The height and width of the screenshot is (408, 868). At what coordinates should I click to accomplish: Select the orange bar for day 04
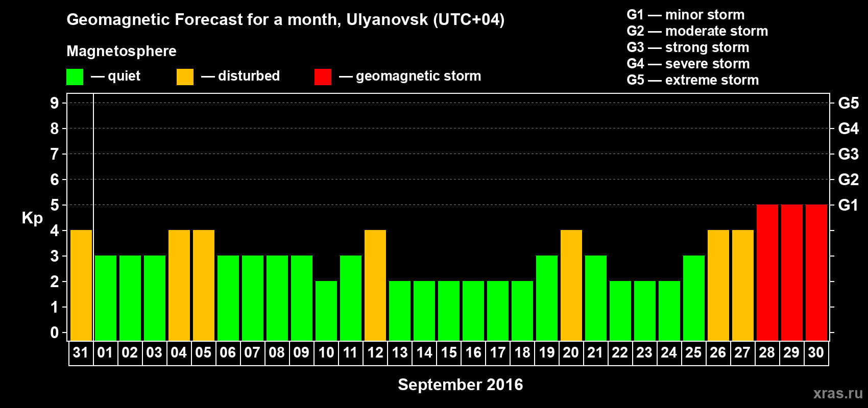(179, 285)
